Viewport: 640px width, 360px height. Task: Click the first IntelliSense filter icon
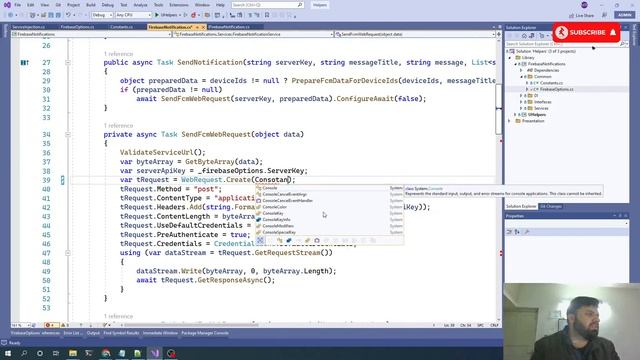point(260,240)
